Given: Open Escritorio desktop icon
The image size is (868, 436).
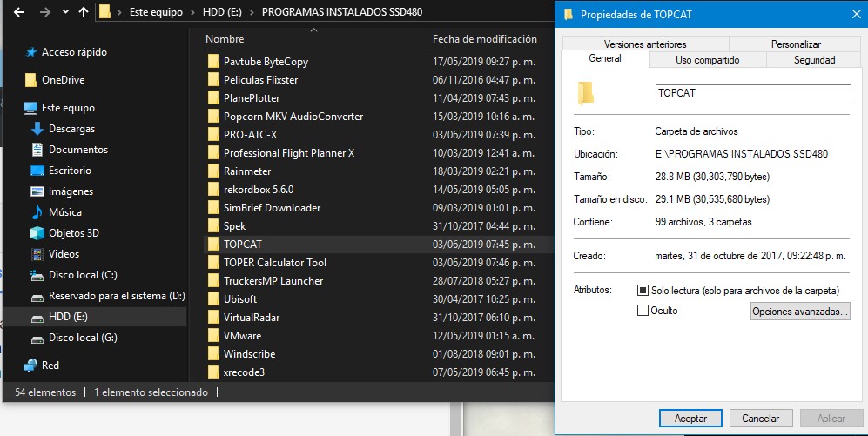Looking at the screenshot, I should coord(37,171).
